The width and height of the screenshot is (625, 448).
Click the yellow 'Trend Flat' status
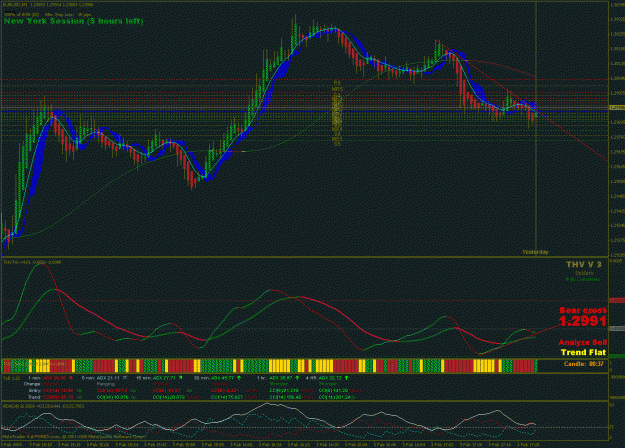click(x=583, y=352)
